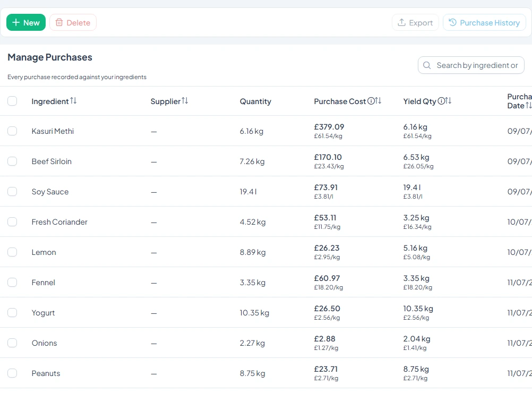Select the Peanuts row checkbox
Screen dimensions: 532x393
pos(12,373)
